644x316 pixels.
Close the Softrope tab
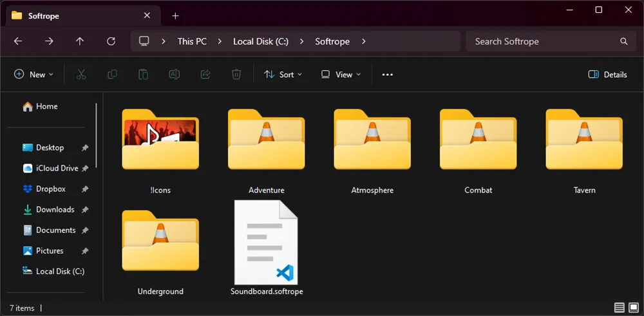pos(147,15)
